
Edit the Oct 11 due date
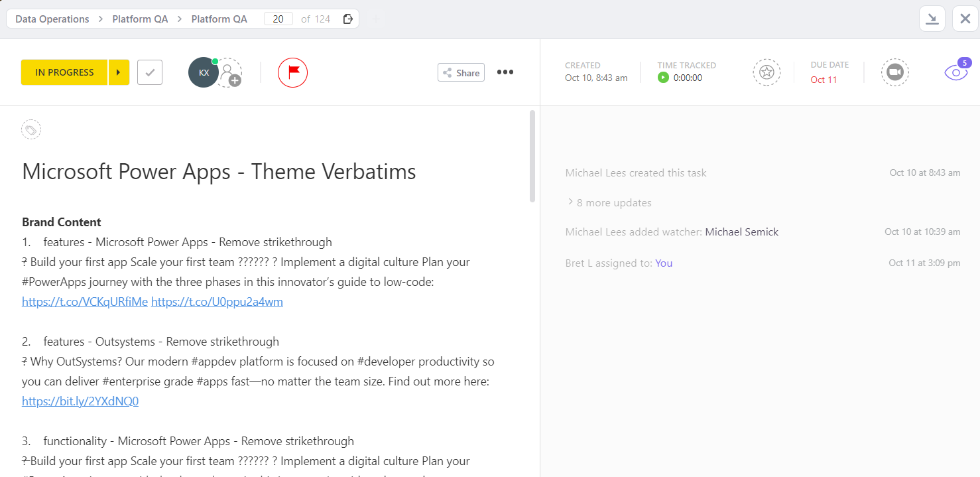824,80
